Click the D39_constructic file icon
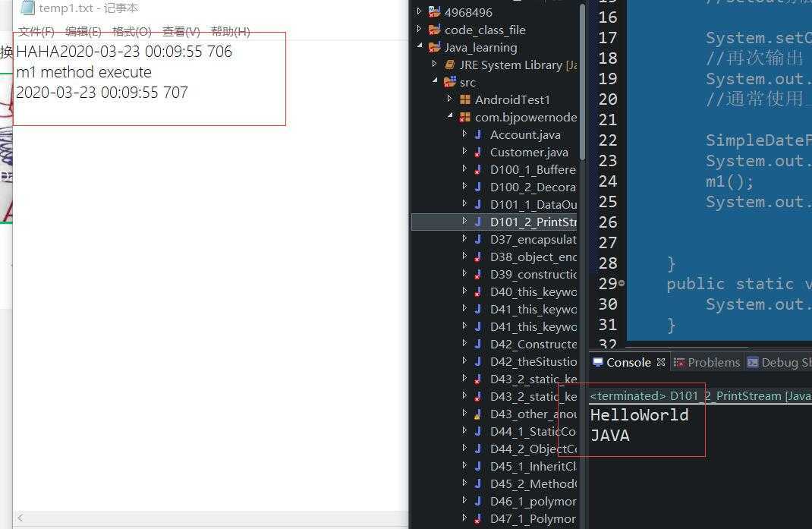The width and height of the screenshot is (812, 529). [x=478, y=274]
